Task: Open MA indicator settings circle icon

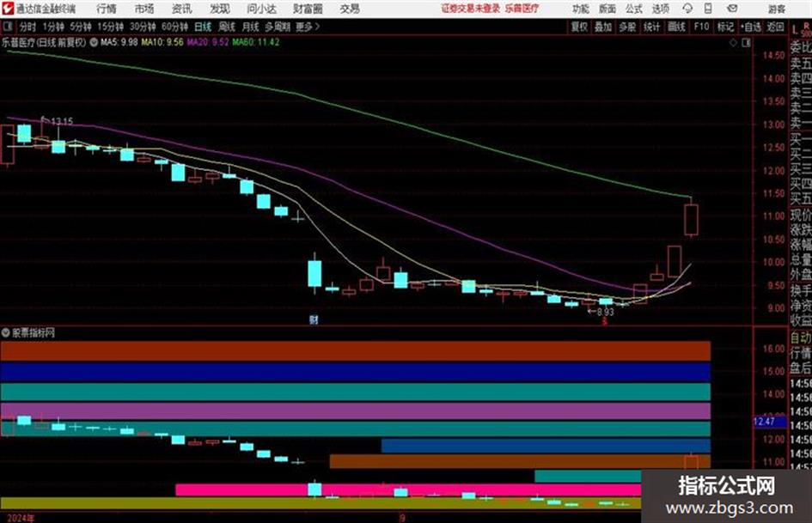Action: (x=94, y=42)
